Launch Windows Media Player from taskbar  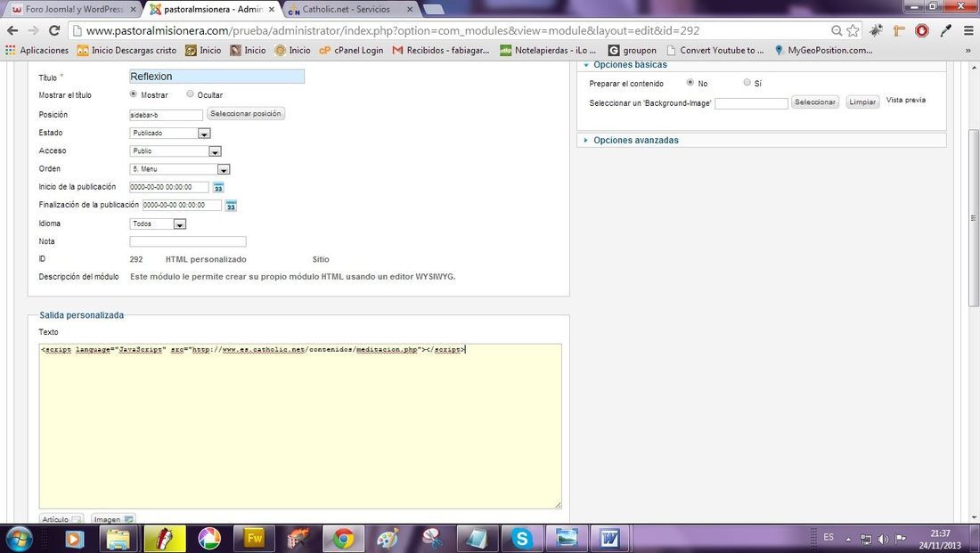(x=74, y=538)
